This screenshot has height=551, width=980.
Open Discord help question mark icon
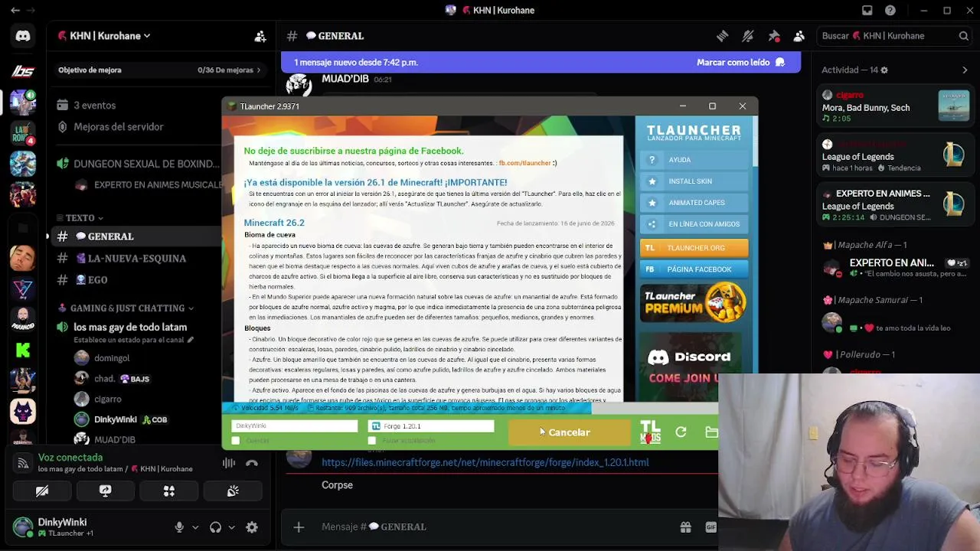point(890,10)
